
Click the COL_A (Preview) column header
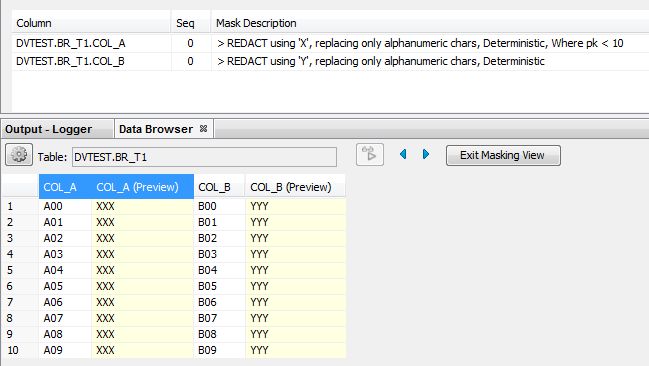click(142, 187)
